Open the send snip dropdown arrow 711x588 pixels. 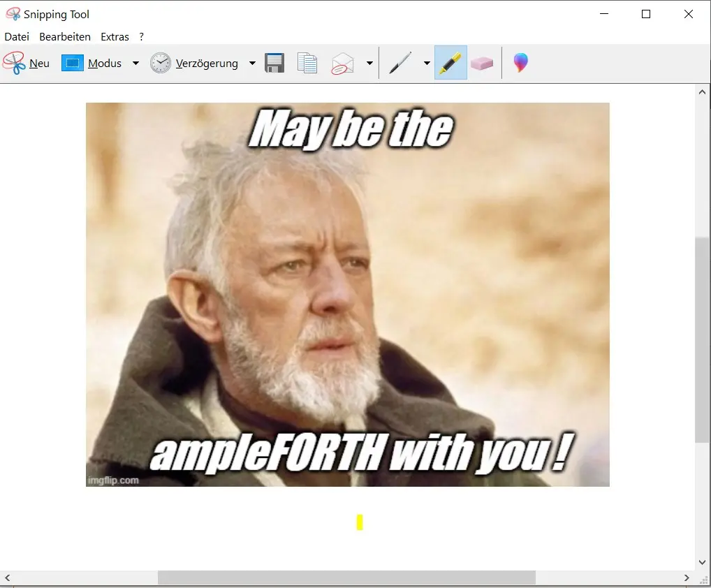pyautogui.click(x=369, y=63)
